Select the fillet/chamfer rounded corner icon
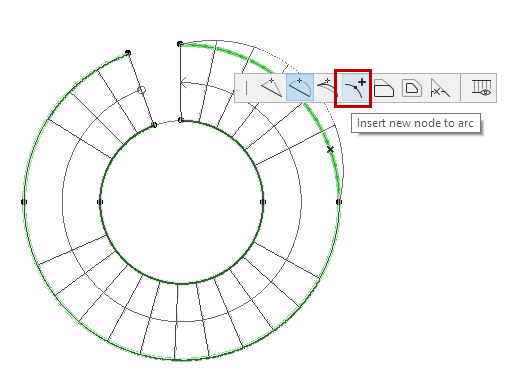Screen dimensions: 514x372 coord(384,88)
